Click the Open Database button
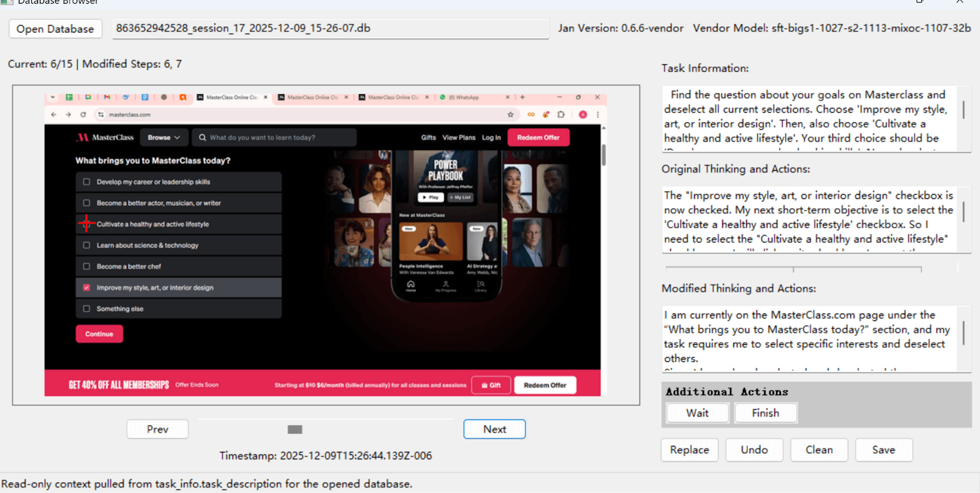980x493 pixels. coord(55,29)
